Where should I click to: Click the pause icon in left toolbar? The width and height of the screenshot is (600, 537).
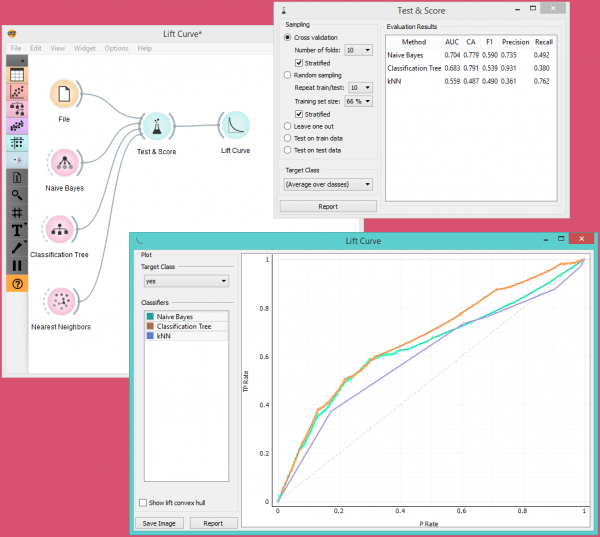tap(17, 265)
